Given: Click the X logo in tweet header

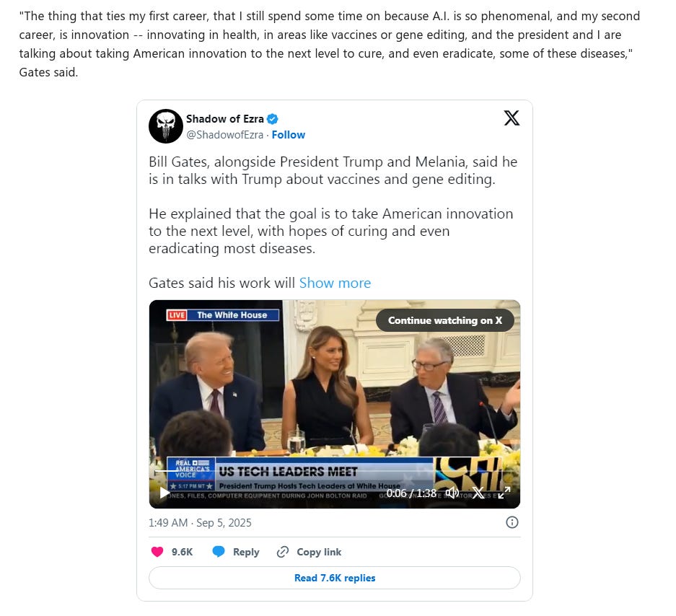Looking at the screenshot, I should [x=512, y=118].
